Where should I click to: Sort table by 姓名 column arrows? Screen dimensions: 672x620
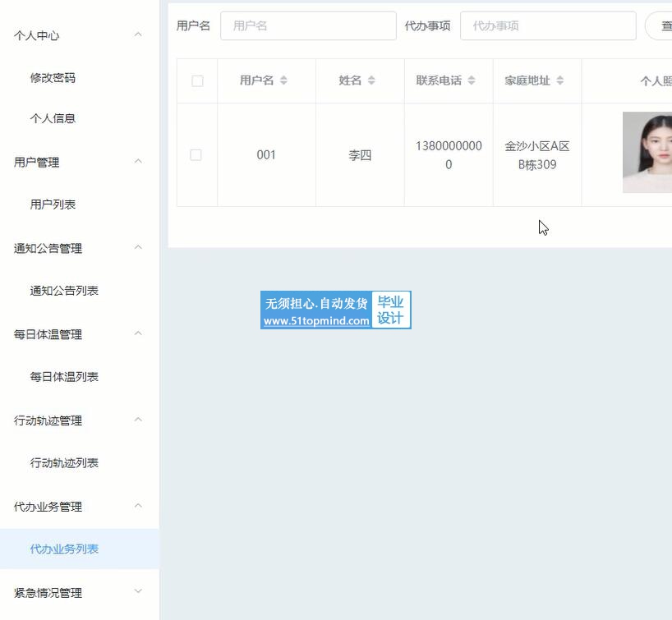pos(371,80)
